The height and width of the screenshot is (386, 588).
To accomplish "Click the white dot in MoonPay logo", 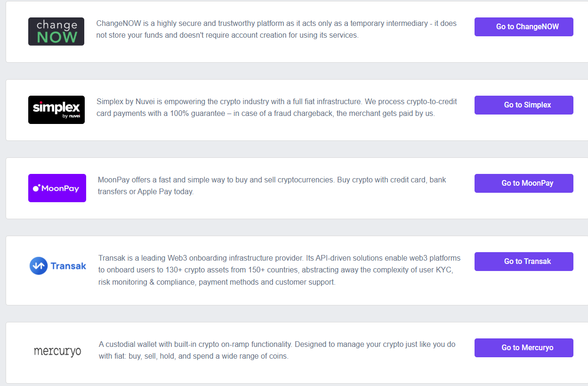I will click(x=36, y=189).
